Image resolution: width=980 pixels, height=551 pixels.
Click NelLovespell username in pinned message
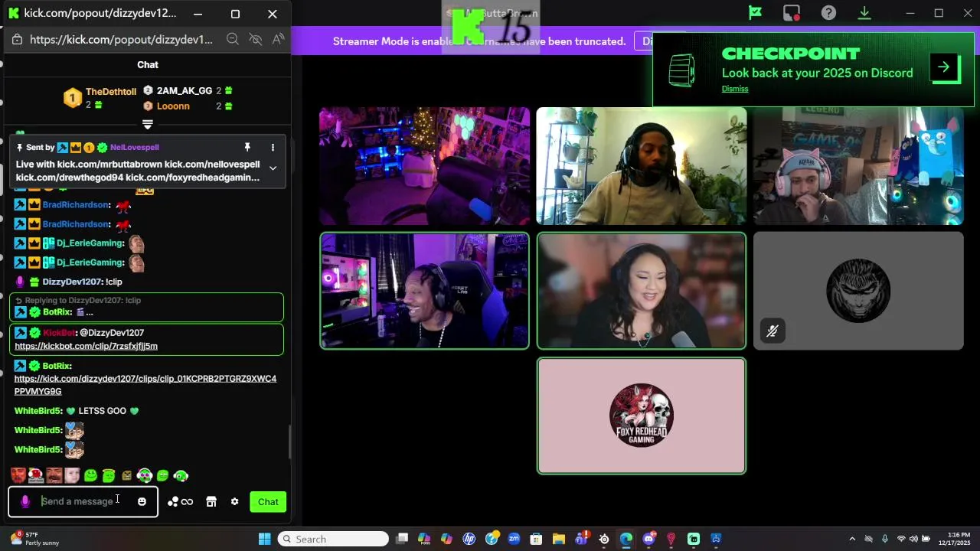pyautogui.click(x=135, y=147)
